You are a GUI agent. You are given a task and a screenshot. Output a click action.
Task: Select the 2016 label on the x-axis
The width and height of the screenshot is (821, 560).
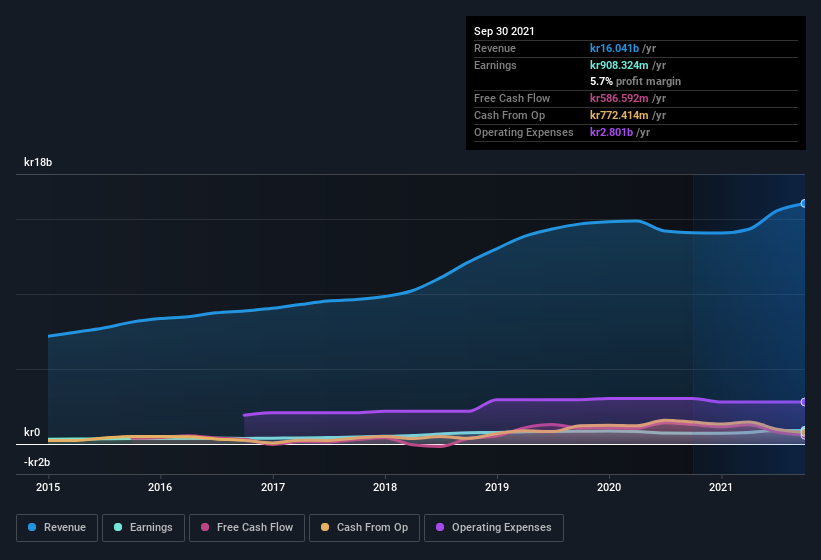(x=160, y=487)
